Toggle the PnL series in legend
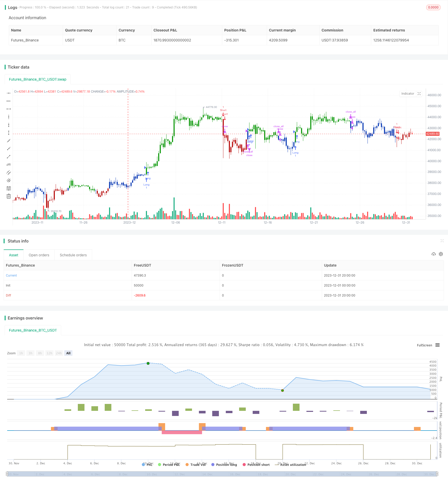 pos(147,465)
